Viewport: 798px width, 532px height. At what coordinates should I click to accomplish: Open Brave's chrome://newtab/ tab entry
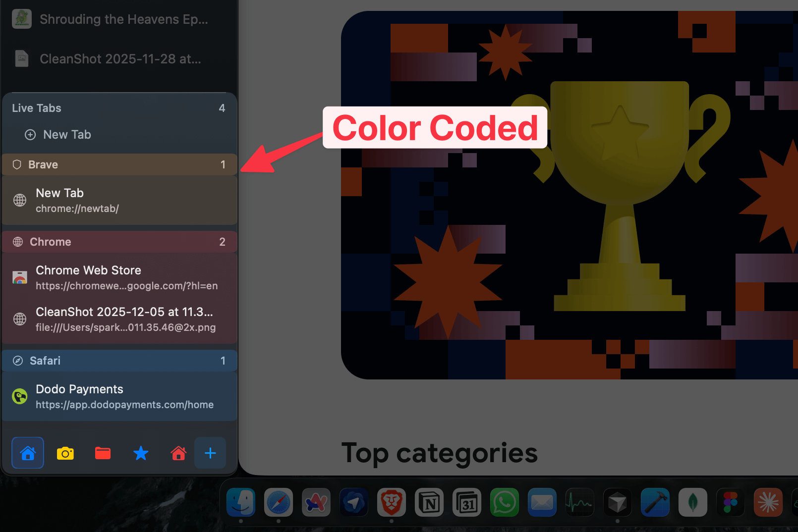click(x=119, y=200)
